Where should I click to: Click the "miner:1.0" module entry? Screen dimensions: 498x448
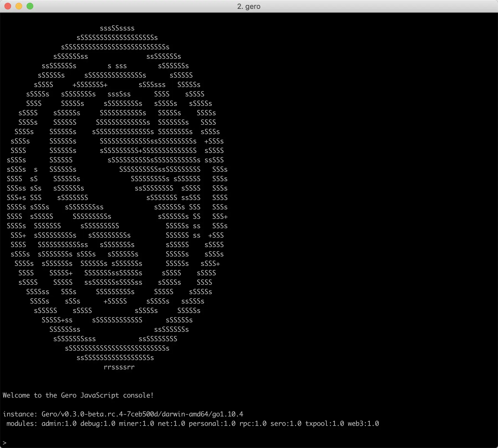pyautogui.click(x=137, y=424)
